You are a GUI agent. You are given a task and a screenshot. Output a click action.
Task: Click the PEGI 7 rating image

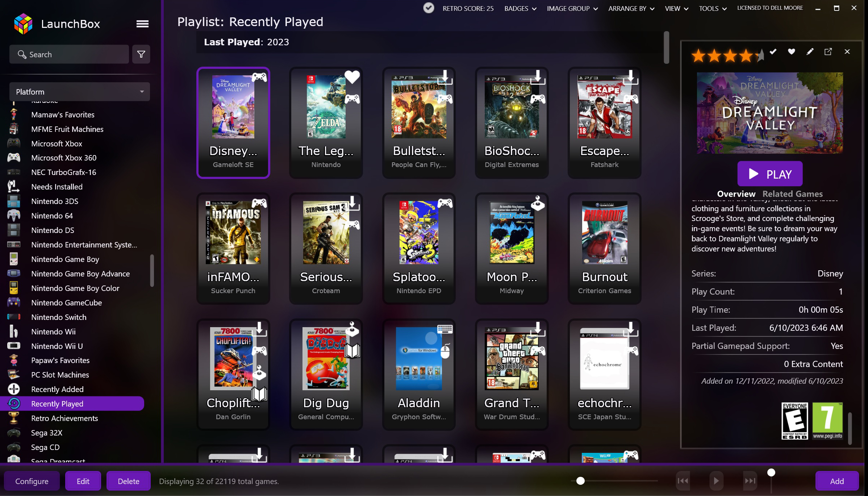(827, 421)
